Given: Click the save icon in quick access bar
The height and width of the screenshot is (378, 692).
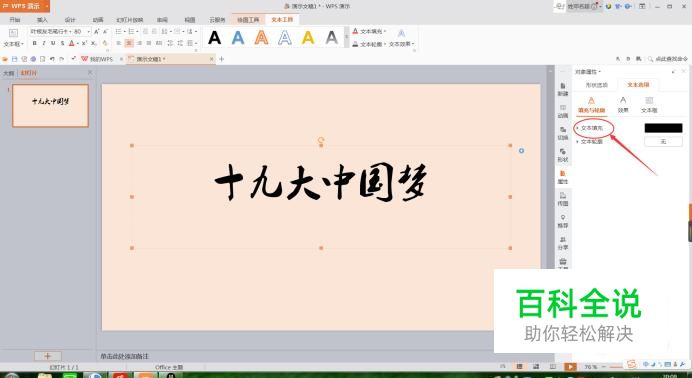Looking at the screenshot, I should click(15, 59).
